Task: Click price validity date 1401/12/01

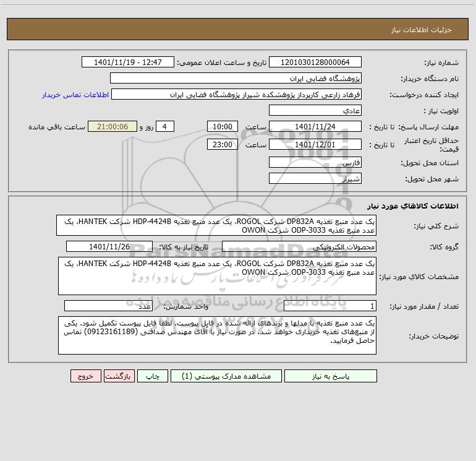Action: (x=315, y=144)
